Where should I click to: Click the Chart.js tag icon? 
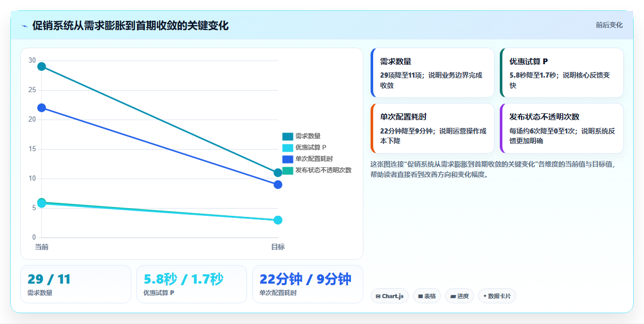point(378,297)
